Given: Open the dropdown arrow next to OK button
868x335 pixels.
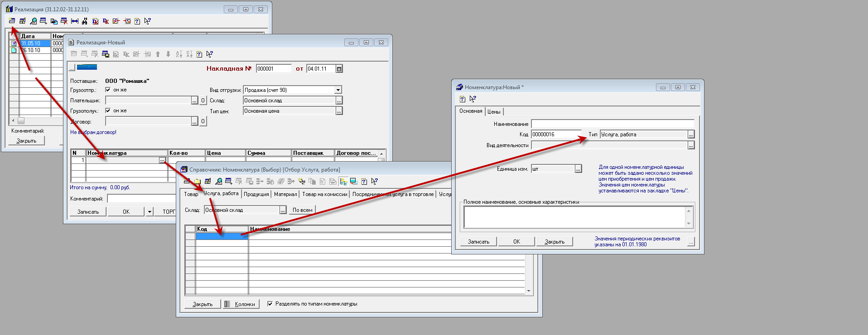Looking at the screenshot, I should [149, 212].
